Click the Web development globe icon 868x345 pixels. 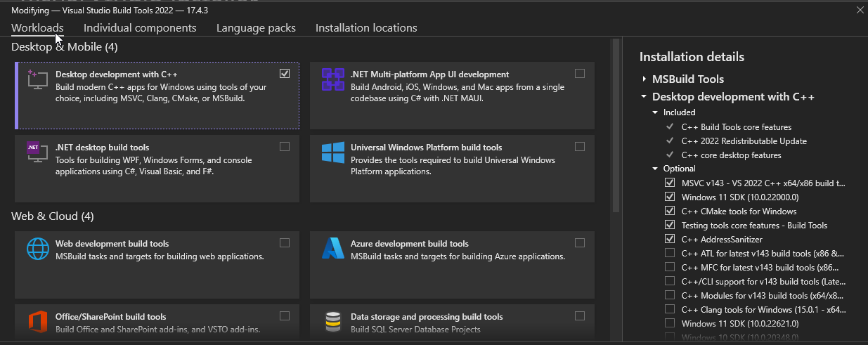tap(37, 249)
